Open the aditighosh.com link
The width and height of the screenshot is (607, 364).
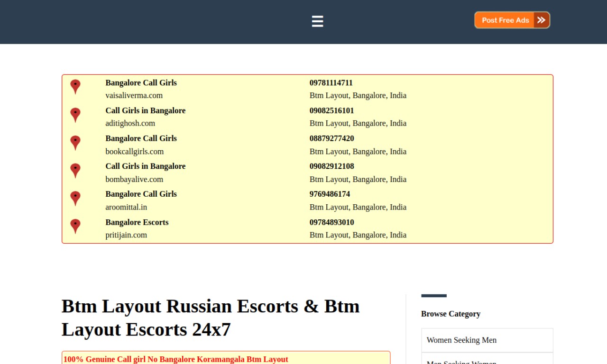pos(130,123)
